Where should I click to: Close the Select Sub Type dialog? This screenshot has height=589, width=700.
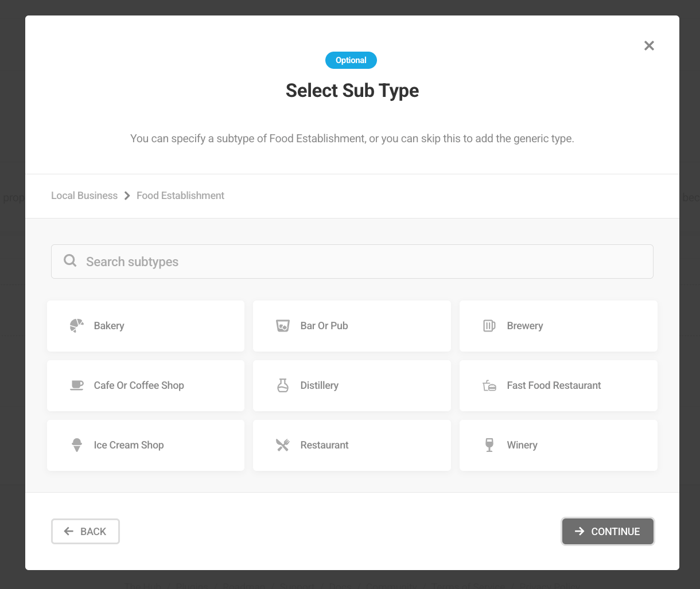coord(649,46)
